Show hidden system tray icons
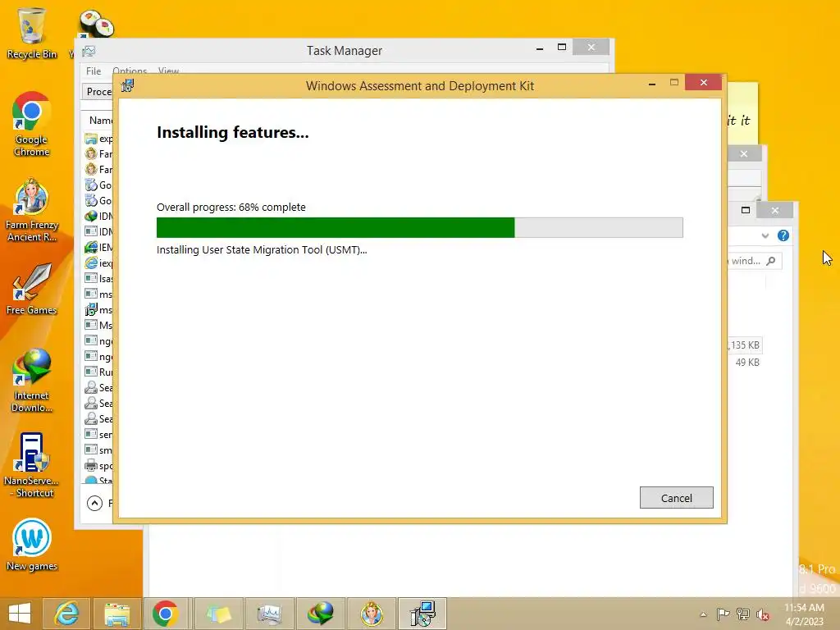The height and width of the screenshot is (630, 840). [x=703, y=614]
